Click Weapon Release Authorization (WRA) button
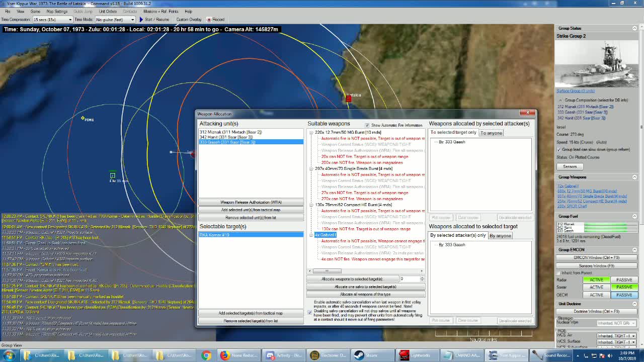This screenshot has height=362, width=644. [251, 202]
